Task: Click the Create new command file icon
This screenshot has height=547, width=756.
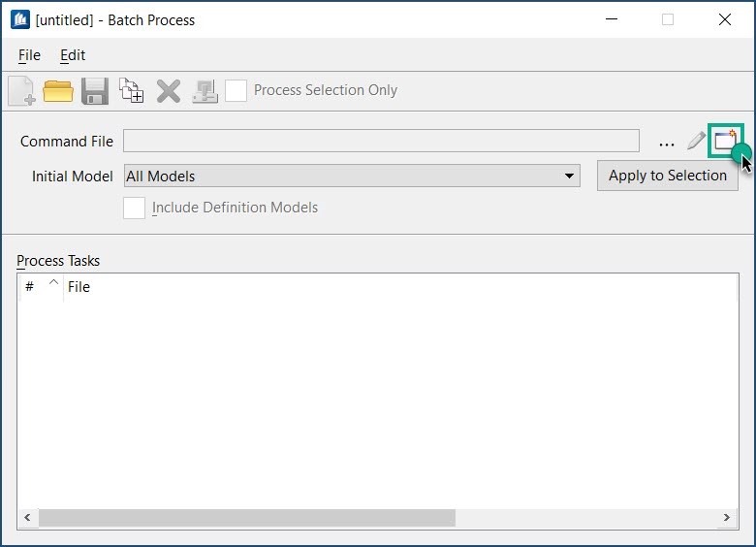Action: (725, 141)
